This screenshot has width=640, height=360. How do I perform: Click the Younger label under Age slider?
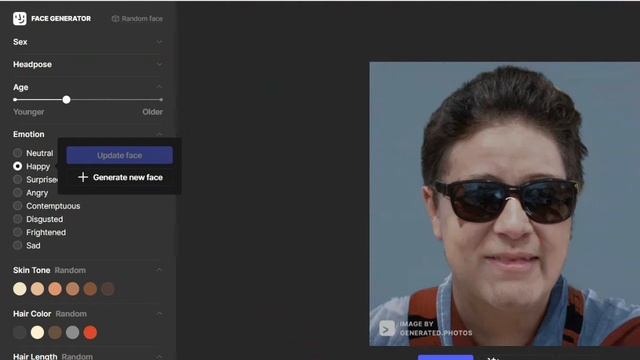29,112
